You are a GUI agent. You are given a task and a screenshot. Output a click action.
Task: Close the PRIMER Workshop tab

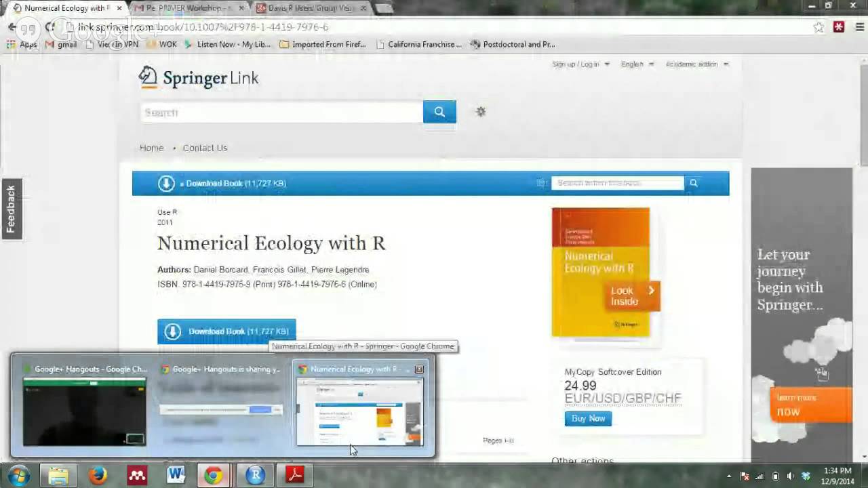click(x=241, y=8)
